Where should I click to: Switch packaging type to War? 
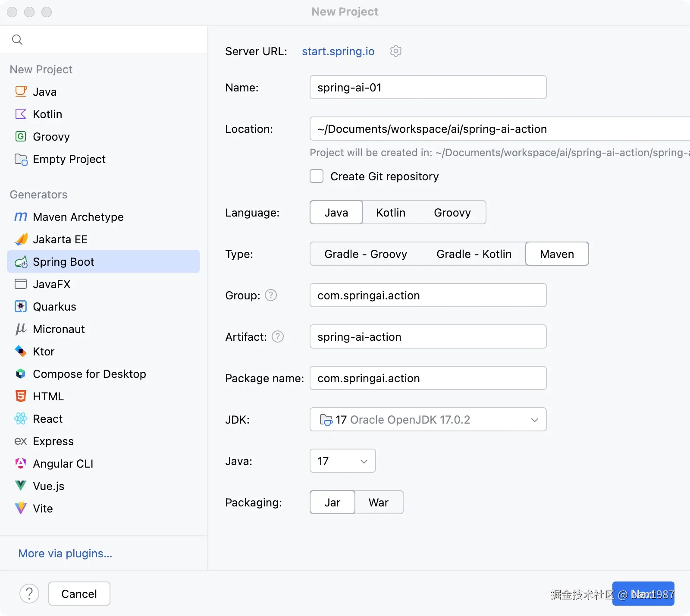378,503
